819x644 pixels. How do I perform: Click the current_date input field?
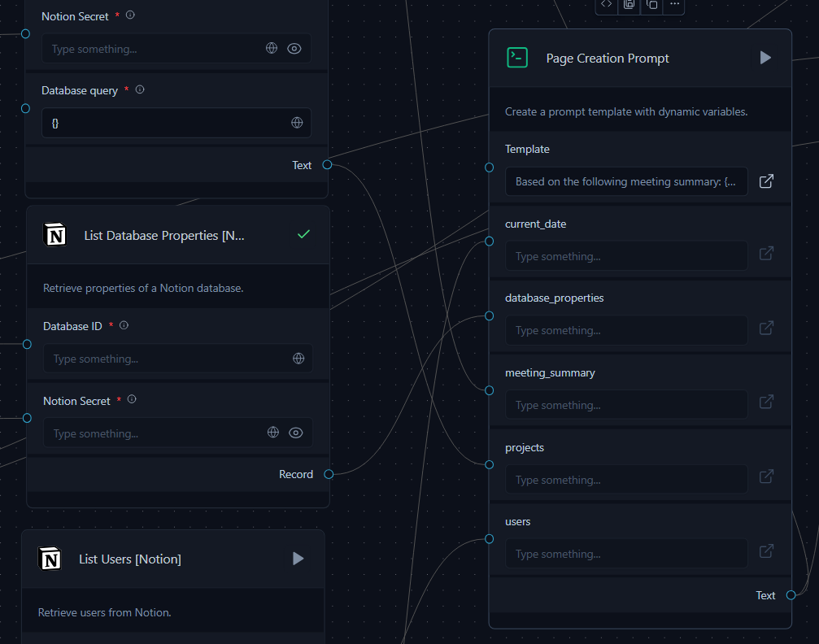click(x=626, y=256)
